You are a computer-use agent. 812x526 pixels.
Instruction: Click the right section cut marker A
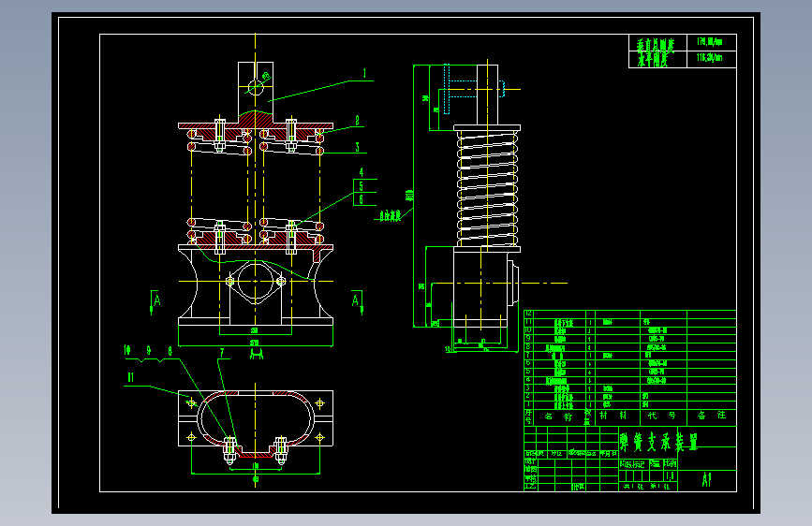point(355,300)
